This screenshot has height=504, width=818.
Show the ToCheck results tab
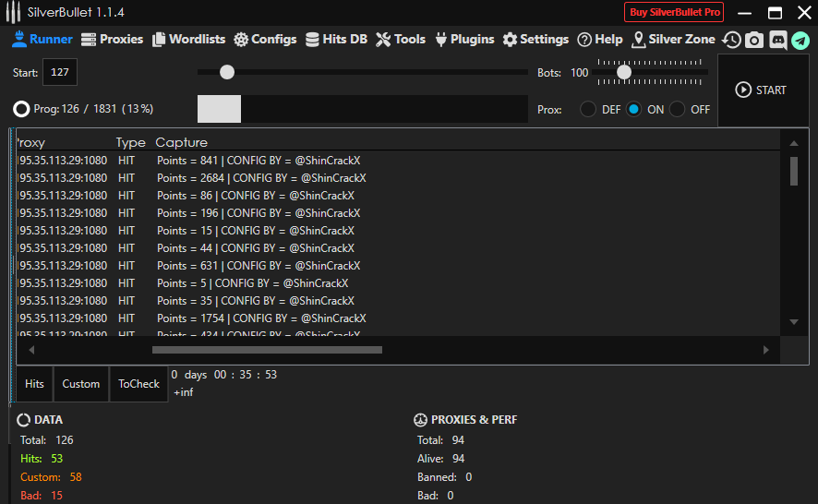(x=138, y=384)
